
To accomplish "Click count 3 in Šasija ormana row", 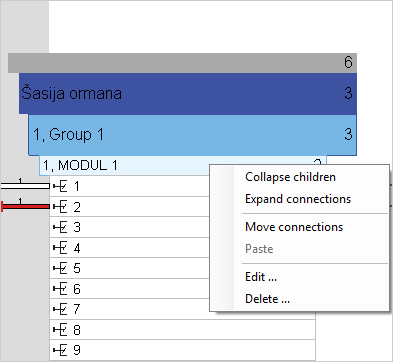I will pos(348,93).
